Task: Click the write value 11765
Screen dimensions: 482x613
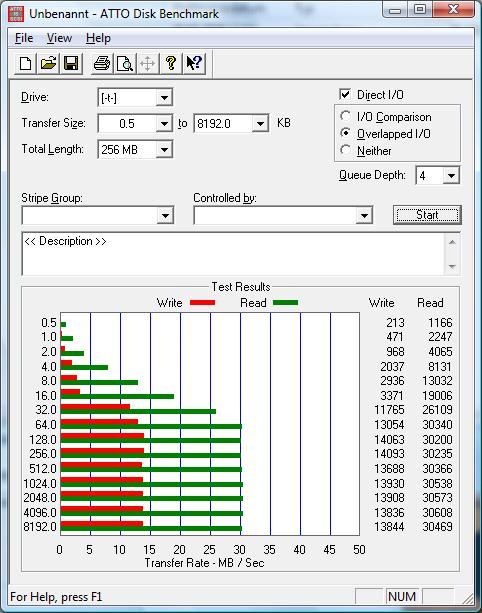Action: point(389,409)
